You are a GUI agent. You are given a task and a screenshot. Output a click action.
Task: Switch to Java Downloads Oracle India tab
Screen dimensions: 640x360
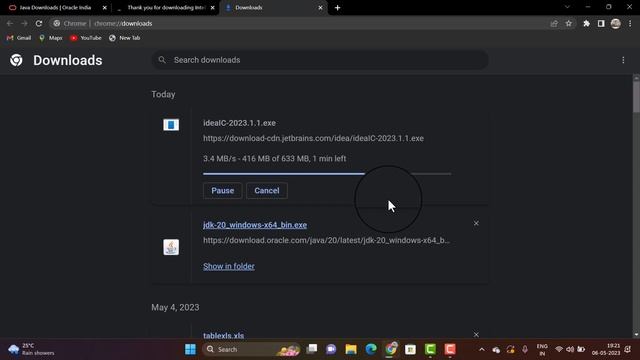56,7
